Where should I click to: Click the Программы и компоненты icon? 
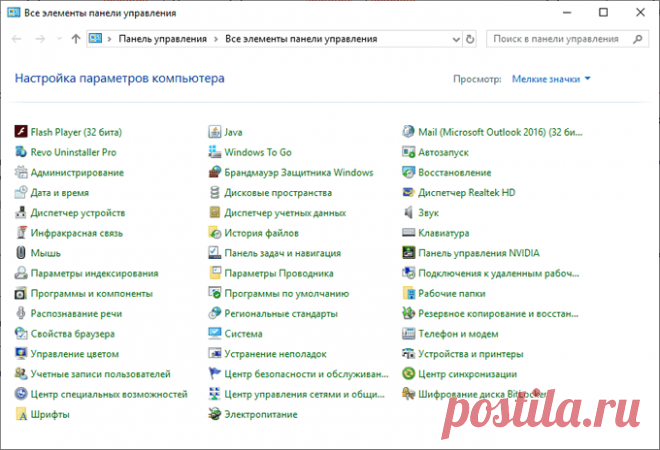[x=21, y=293]
